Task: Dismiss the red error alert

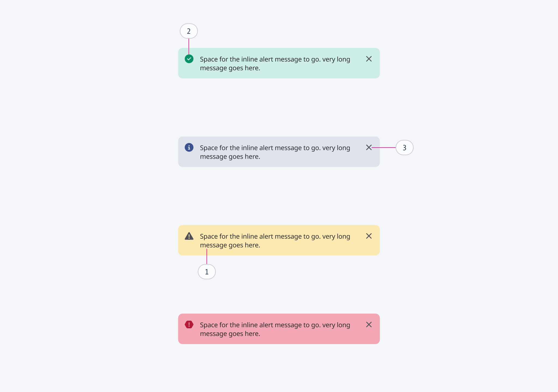Action: pyautogui.click(x=369, y=324)
